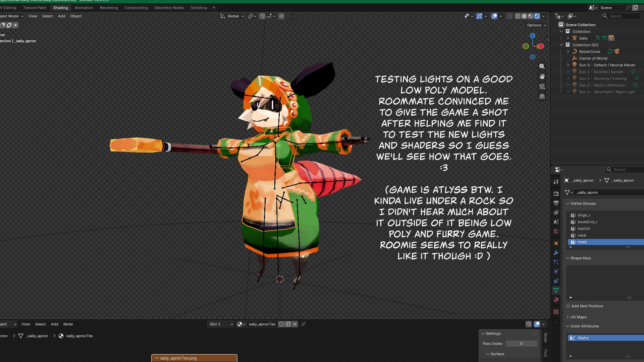
Task: Unlink the sally_apronTex material with X
Action: point(295,324)
